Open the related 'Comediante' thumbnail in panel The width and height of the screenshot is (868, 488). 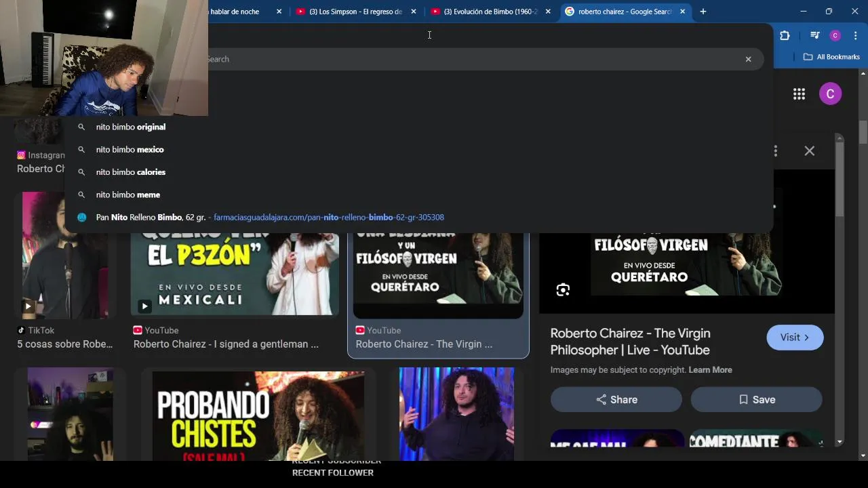[x=755, y=439]
